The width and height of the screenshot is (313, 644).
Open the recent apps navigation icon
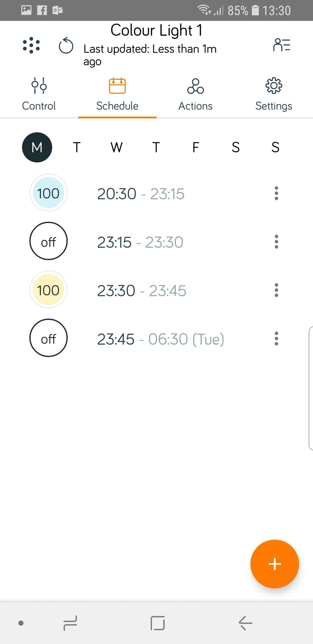(x=70, y=623)
